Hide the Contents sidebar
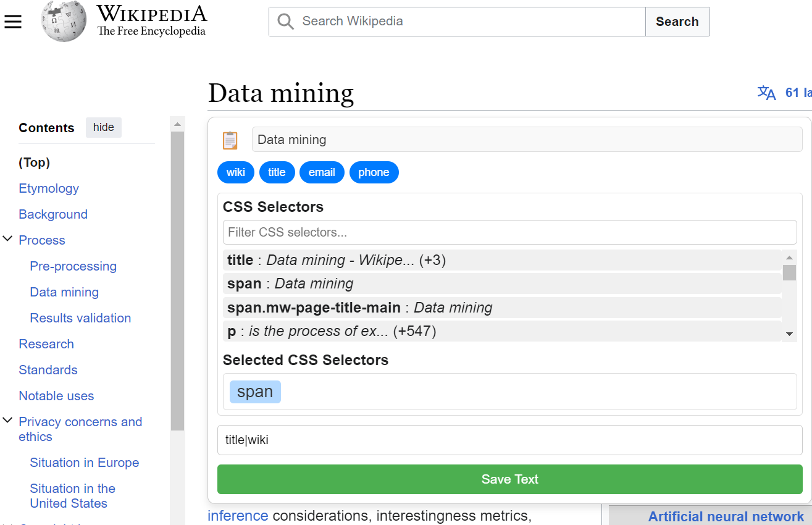The height and width of the screenshot is (525, 812). click(x=104, y=127)
